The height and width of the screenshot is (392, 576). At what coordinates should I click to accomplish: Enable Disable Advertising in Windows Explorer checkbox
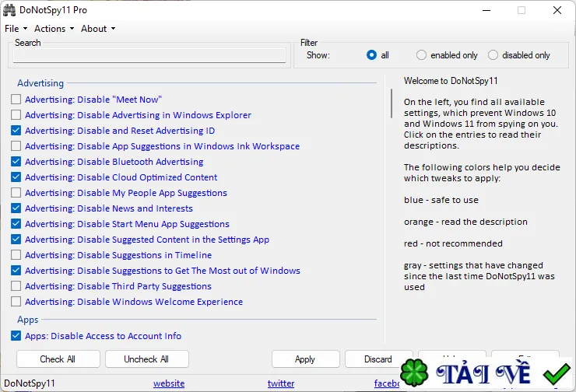16,115
